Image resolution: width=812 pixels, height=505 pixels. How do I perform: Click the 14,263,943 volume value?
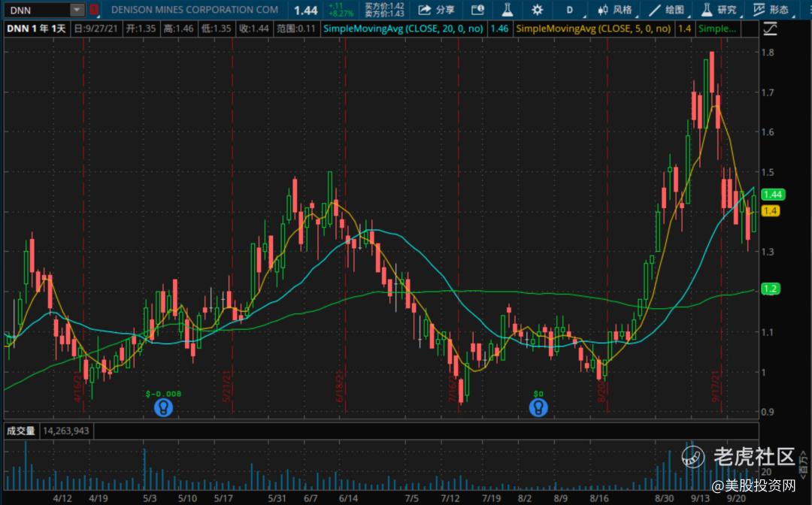[65, 431]
